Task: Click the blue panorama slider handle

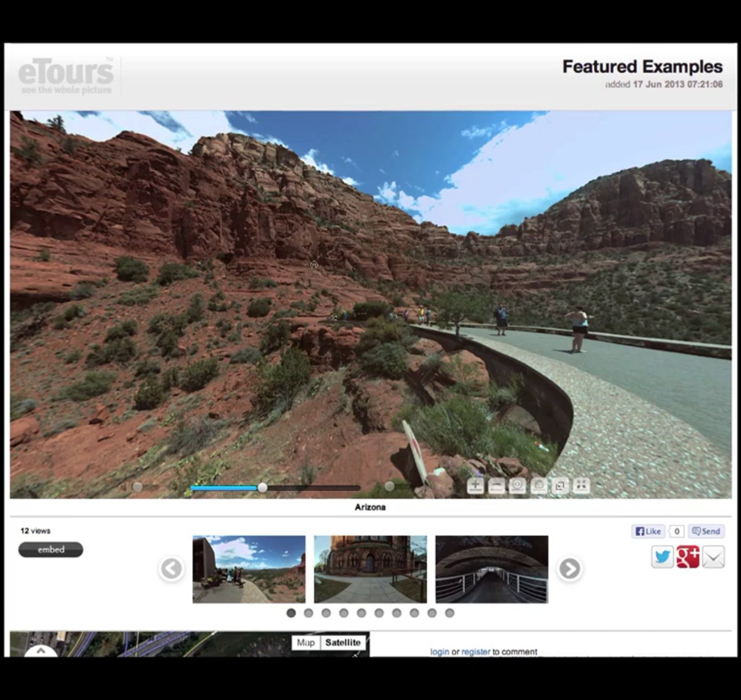Action: [262, 488]
